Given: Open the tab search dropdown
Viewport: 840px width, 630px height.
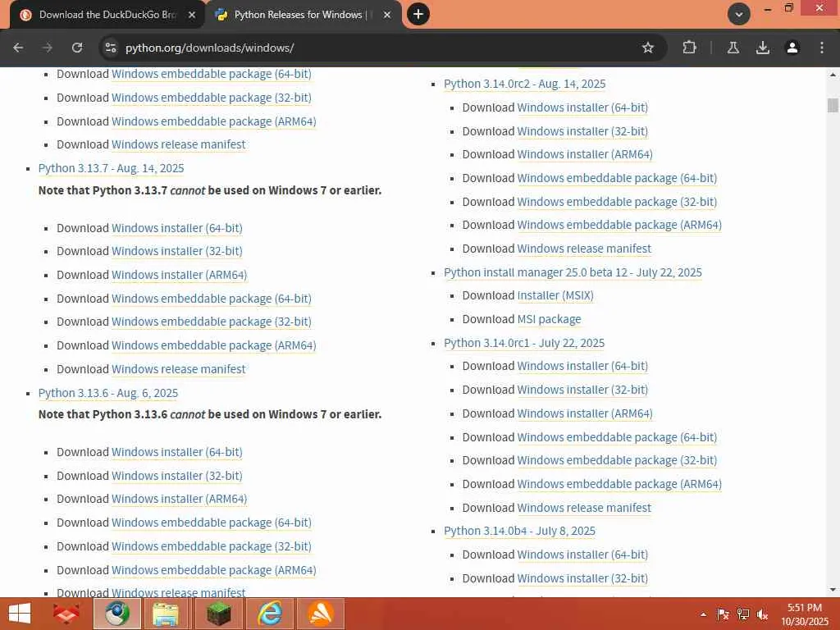Looking at the screenshot, I should coord(739,14).
